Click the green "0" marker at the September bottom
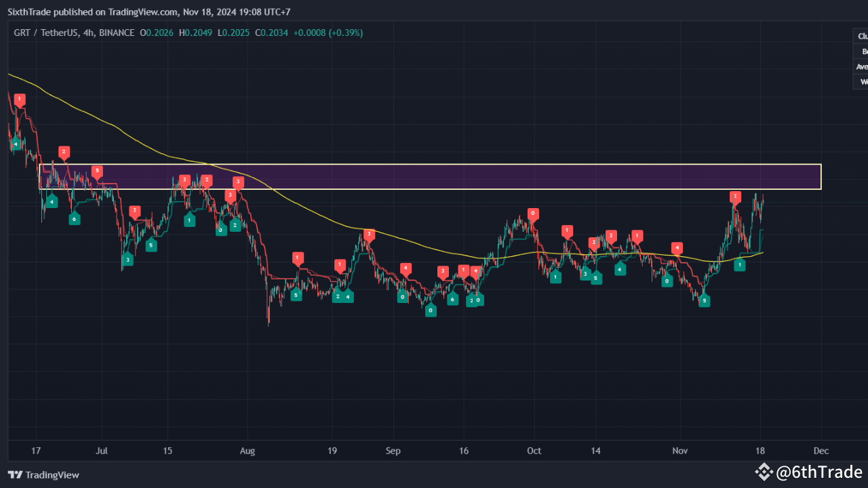This screenshot has width=868, height=488. pyautogui.click(x=431, y=310)
